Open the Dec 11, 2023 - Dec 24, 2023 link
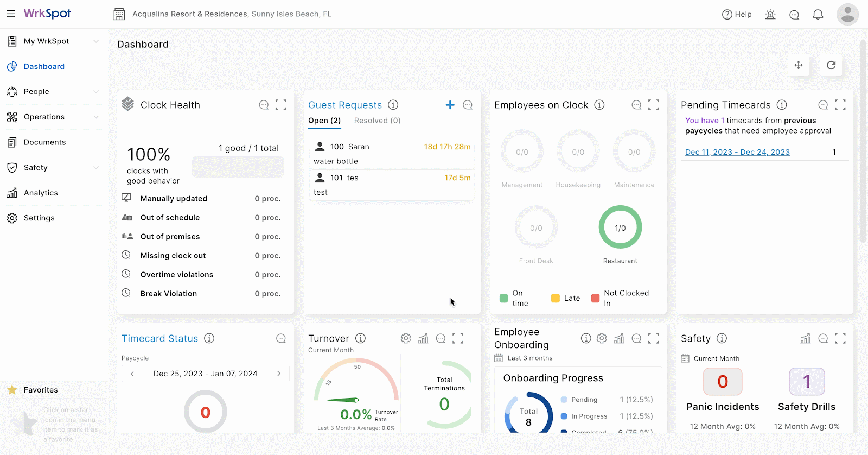Screen dimensions: 868x455 737,152
